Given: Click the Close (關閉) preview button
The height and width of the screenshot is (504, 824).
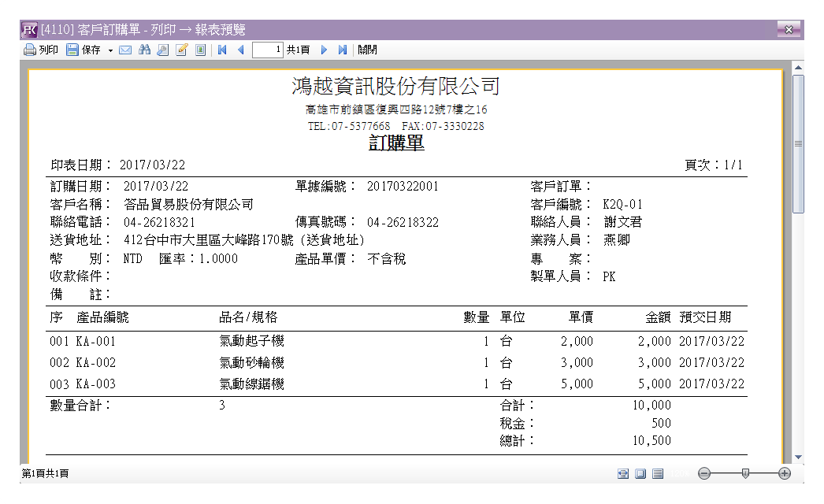Looking at the screenshot, I should pyautogui.click(x=367, y=50).
